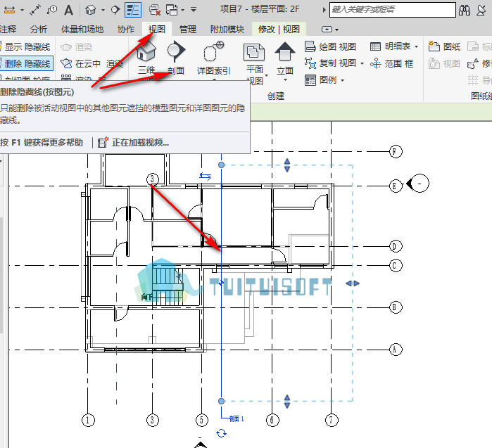Click the top blue section line endpoint handle
Viewport: 492px width, 448px height.
point(221,165)
